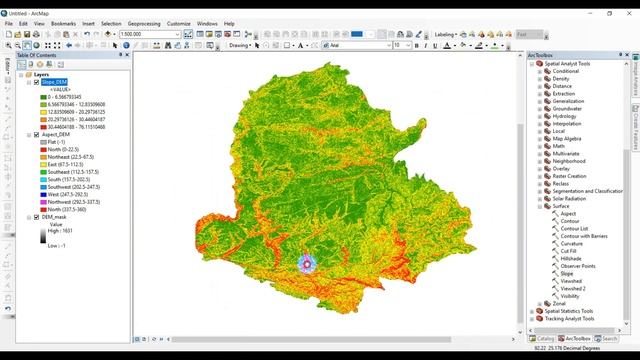Open the Editor Toolbar icon next to scale
The width and height of the screenshot is (640, 360).
(x=188, y=34)
